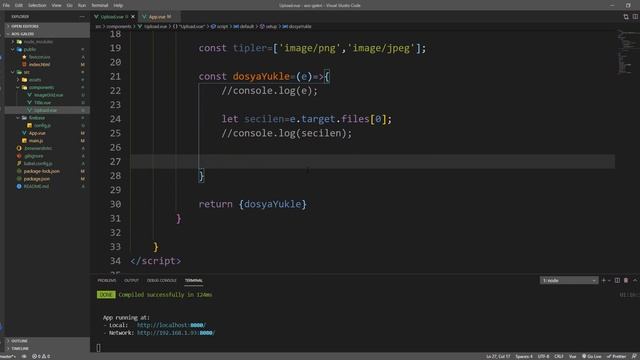The image size is (640, 360).
Task: Open README.md in the explorer
Action: 36,187
